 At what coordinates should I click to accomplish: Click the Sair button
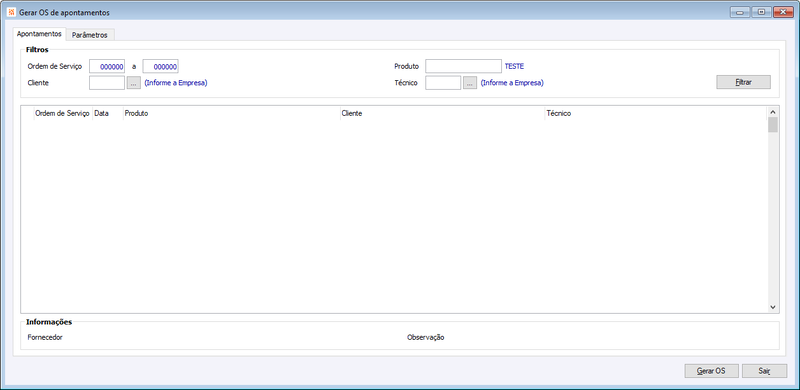764,371
